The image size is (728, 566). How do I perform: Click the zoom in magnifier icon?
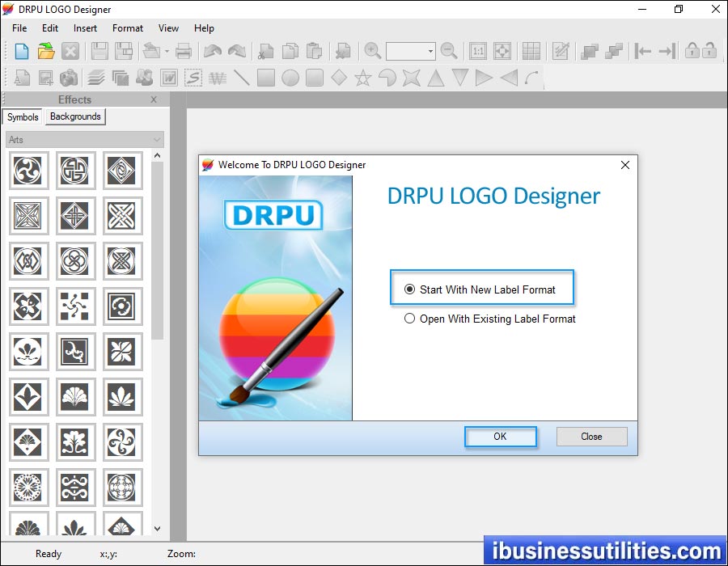[x=372, y=51]
